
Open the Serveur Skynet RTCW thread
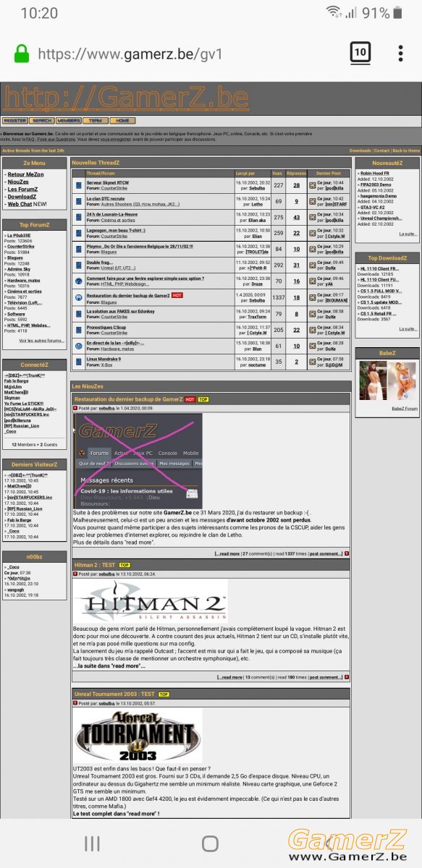[107, 183]
